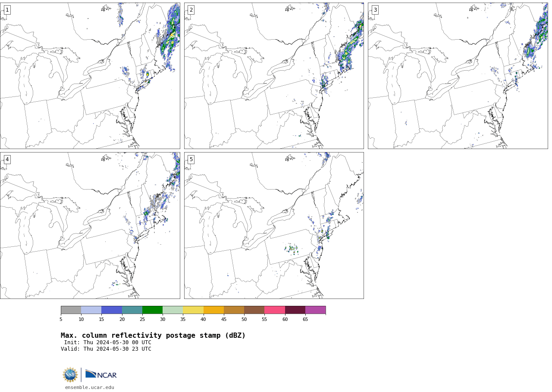This screenshot has height=392, width=552.
Task: Click the yellow 35-40 dBZ swatch
Action: [193, 310]
